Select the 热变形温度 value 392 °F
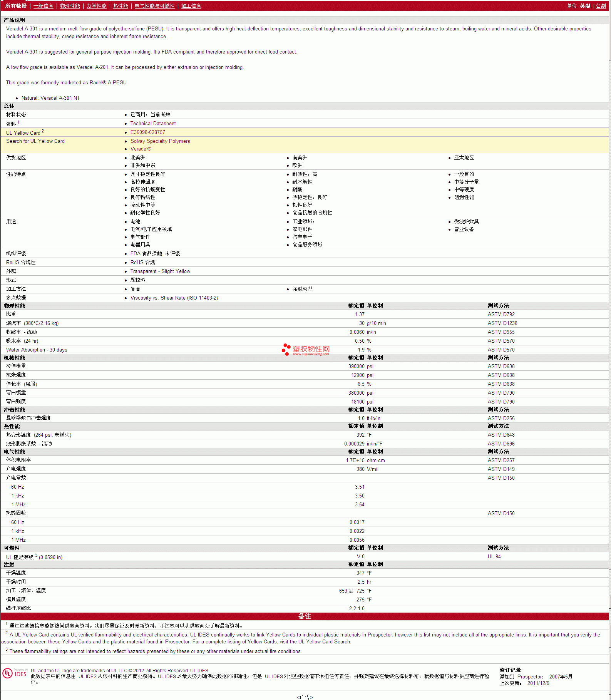The height and width of the screenshot is (700, 611). [x=364, y=435]
